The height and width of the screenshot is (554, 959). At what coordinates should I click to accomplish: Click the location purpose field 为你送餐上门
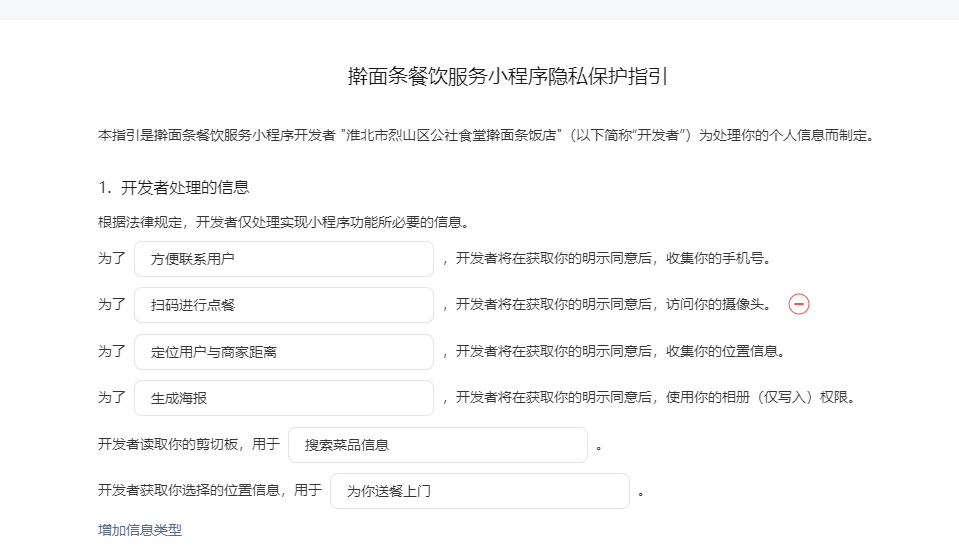(480, 491)
